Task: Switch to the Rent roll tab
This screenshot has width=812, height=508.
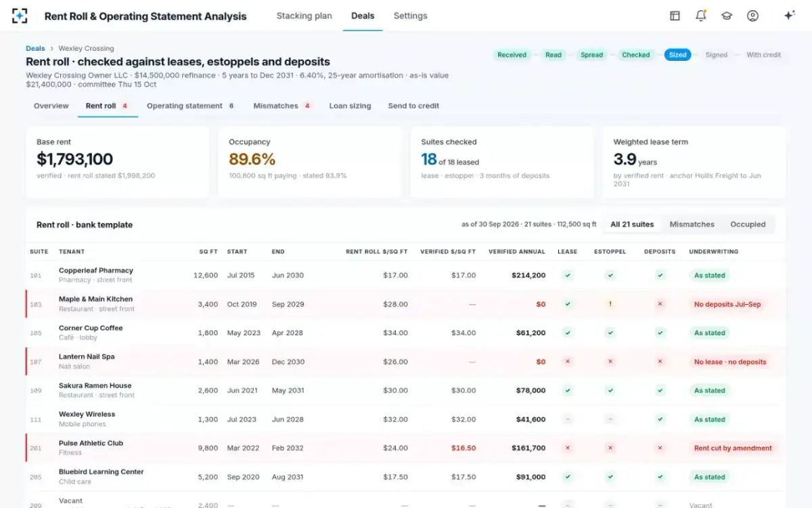Action: (x=108, y=106)
